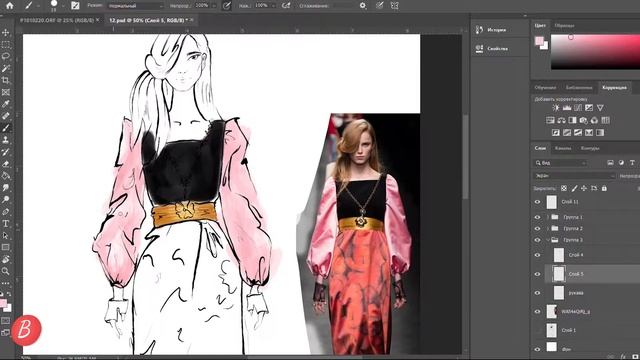Viewport: 640px width, 360px height.
Task: Select the Pen tool
Action: 6,211
